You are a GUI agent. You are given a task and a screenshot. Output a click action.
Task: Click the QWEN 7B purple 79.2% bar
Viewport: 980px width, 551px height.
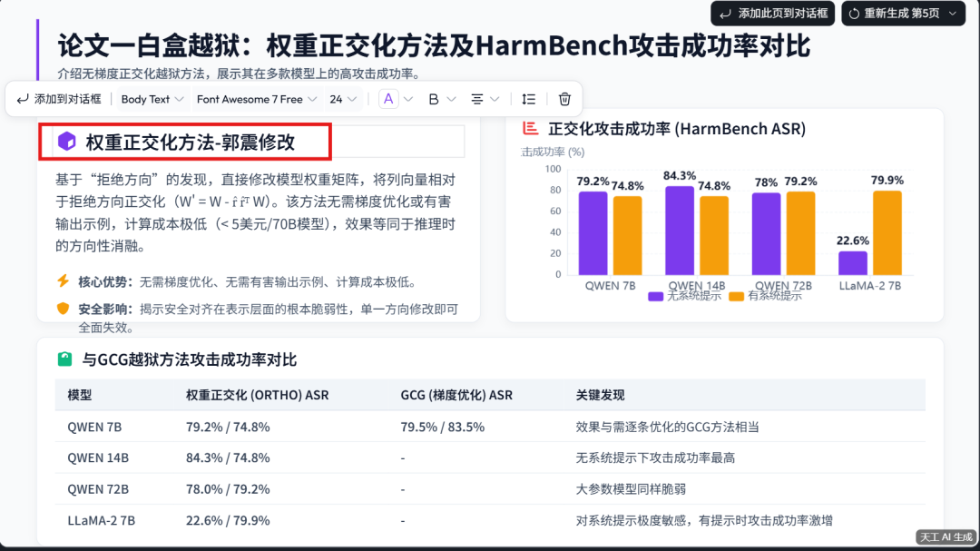click(593, 232)
